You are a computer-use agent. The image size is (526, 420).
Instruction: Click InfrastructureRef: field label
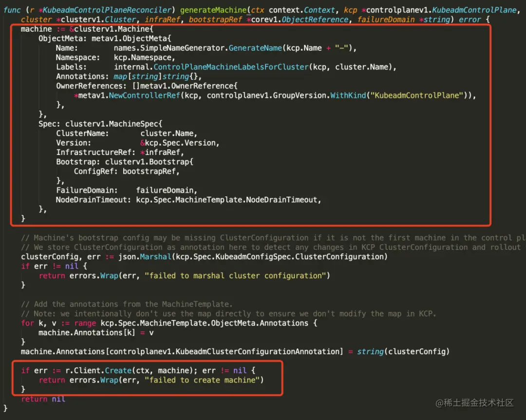coord(96,153)
